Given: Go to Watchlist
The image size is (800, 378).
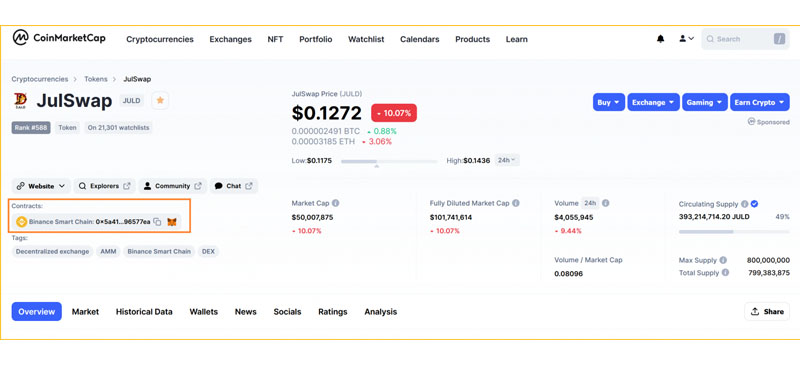Looking at the screenshot, I should (x=366, y=39).
